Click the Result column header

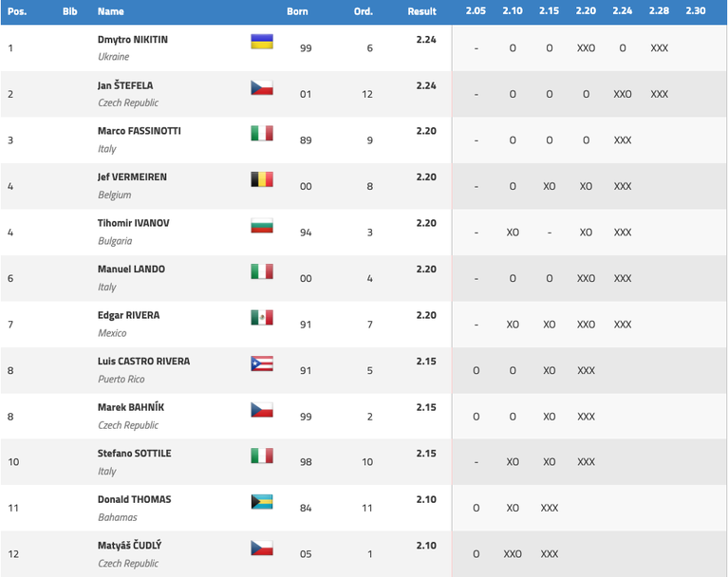coord(421,11)
